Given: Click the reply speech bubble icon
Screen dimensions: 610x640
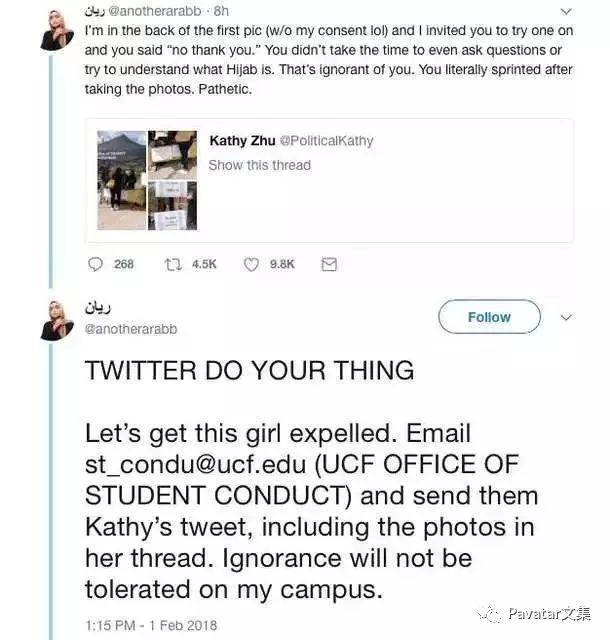Looking at the screenshot, I should 96,264.
